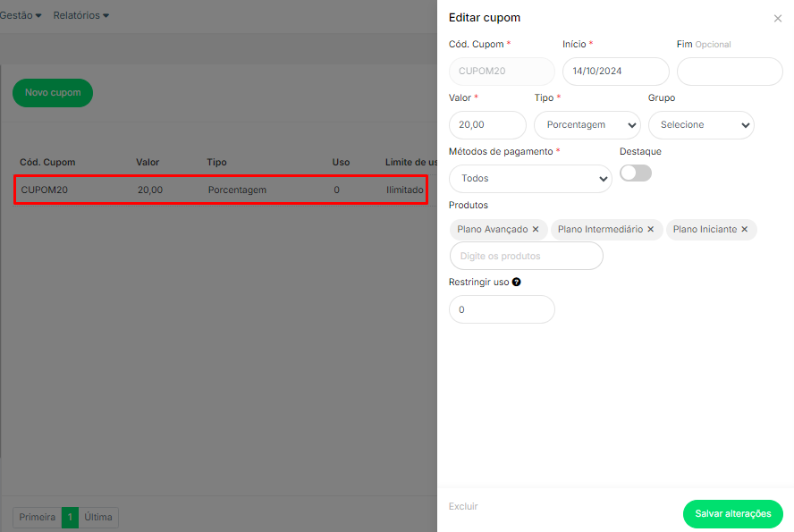The width and height of the screenshot is (794, 532).
Task: Click the Digite os produtos field
Action: (526, 256)
